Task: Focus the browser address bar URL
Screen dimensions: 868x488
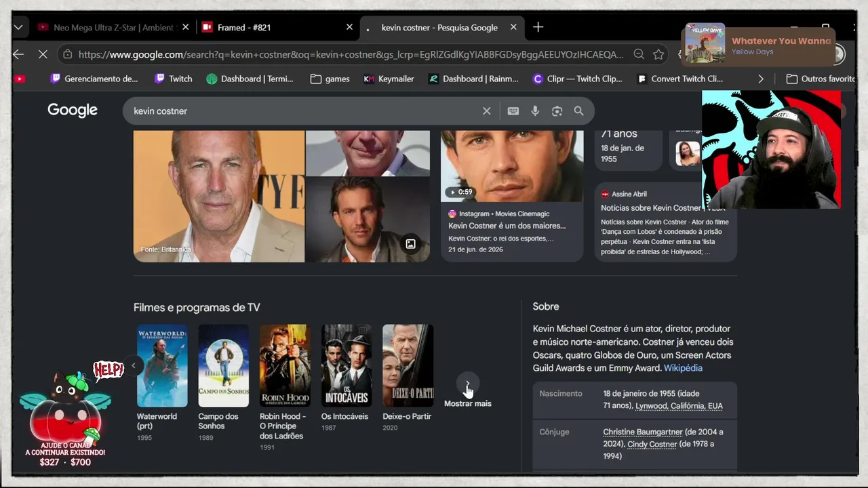Action: tap(351, 55)
